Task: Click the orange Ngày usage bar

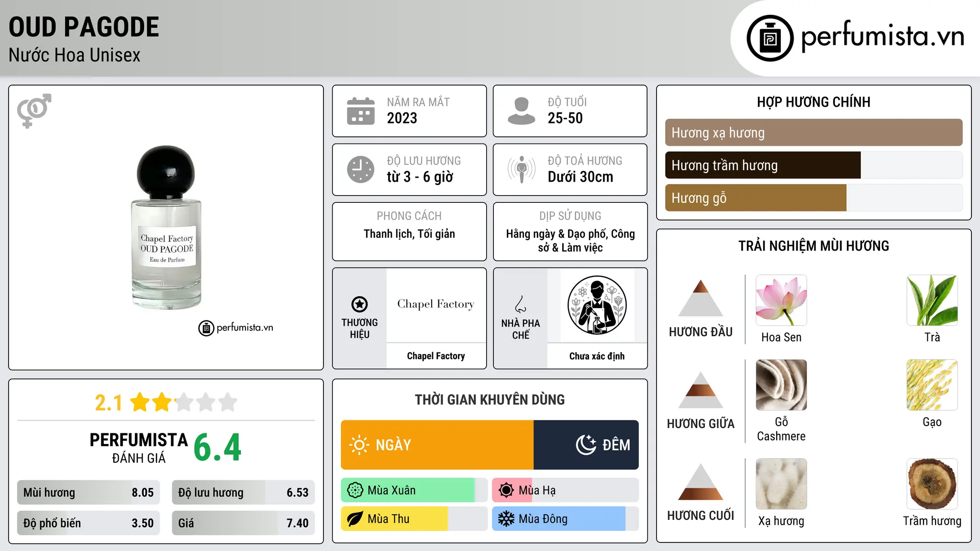Action: click(437, 445)
